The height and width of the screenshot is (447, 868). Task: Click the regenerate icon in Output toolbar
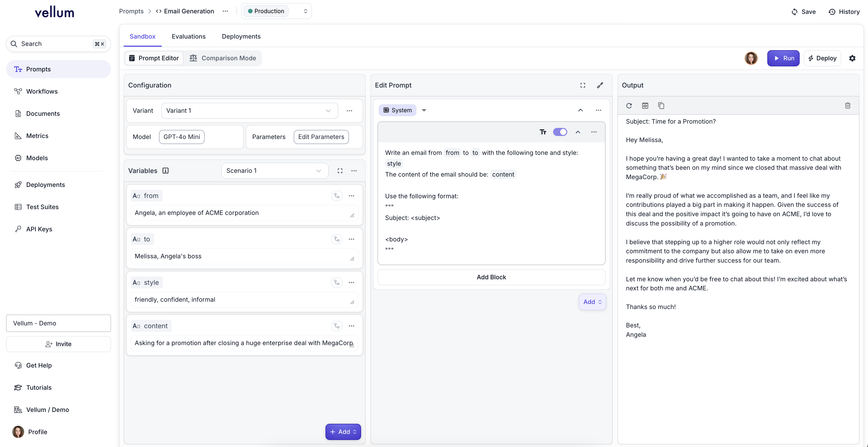(629, 106)
